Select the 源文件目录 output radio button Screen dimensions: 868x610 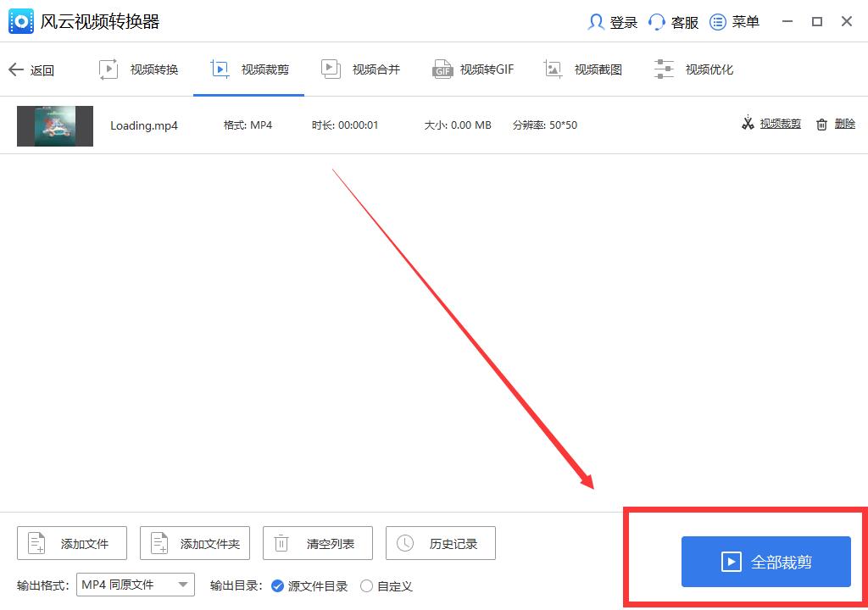click(x=277, y=585)
